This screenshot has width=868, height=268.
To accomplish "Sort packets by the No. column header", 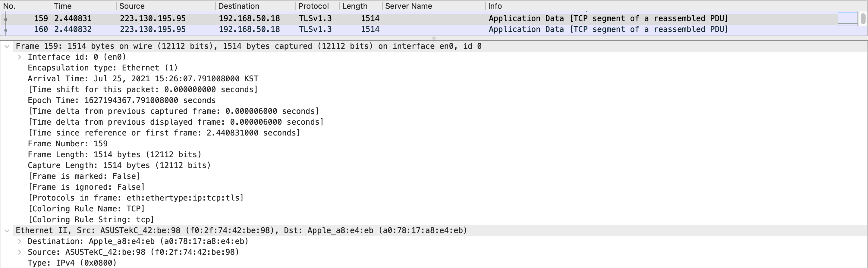I will click(x=26, y=6).
